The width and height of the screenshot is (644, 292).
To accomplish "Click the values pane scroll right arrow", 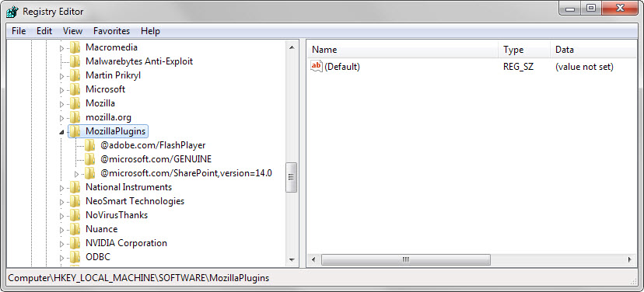I will coord(631,259).
